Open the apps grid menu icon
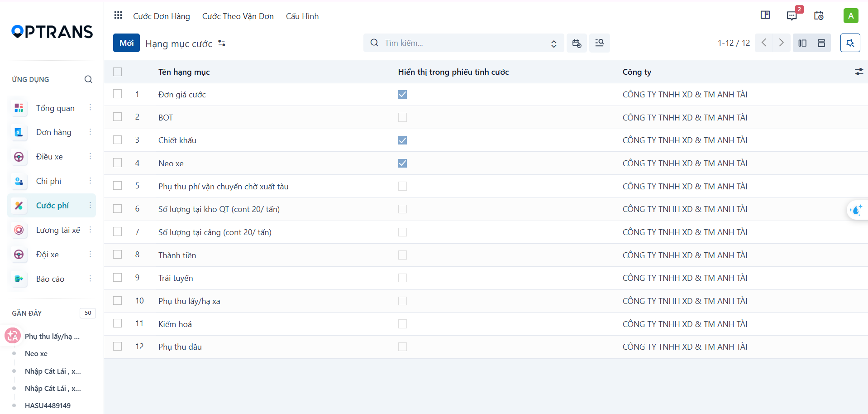868x414 pixels. 118,16
